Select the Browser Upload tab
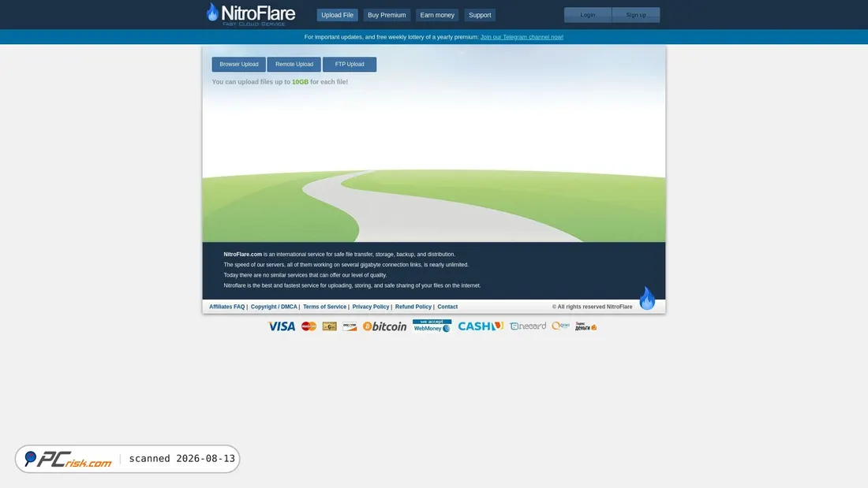 tap(238, 64)
